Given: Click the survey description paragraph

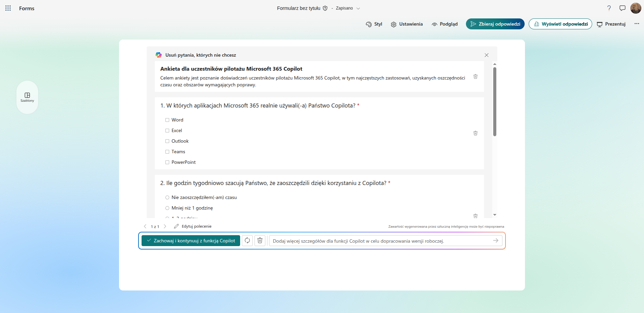Looking at the screenshot, I should pos(313,81).
